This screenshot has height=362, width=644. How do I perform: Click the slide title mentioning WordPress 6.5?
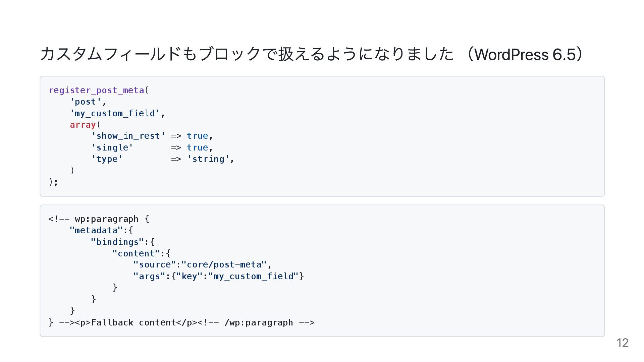pos(312,54)
